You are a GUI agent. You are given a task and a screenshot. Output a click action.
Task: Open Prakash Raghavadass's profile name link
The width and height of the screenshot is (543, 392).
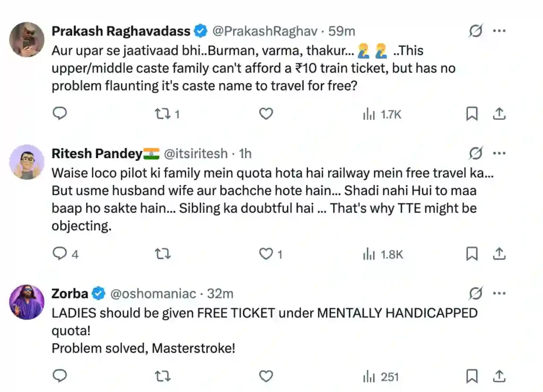(121, 31)
